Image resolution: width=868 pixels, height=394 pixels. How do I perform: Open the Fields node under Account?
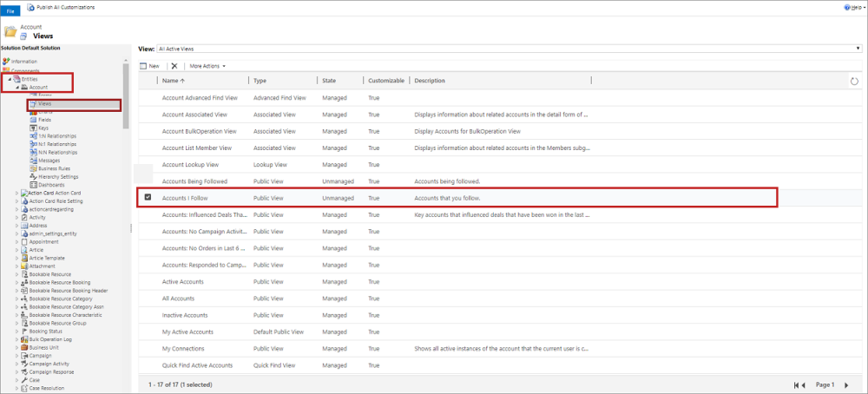pyautogui.click(x=43, y=120)
